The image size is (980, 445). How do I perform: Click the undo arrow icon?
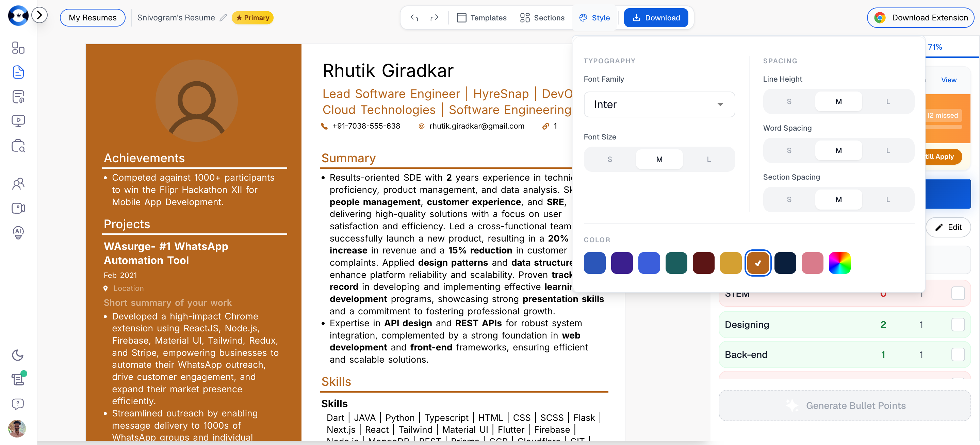(414, 17)
